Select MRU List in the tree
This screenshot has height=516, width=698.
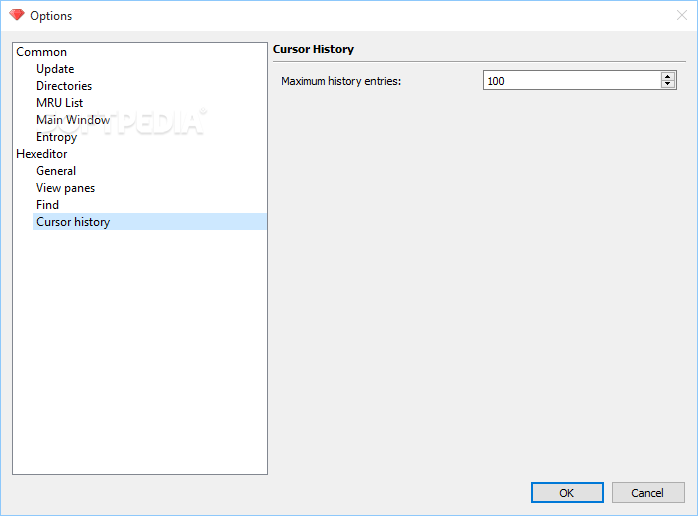tap(60, 103)
